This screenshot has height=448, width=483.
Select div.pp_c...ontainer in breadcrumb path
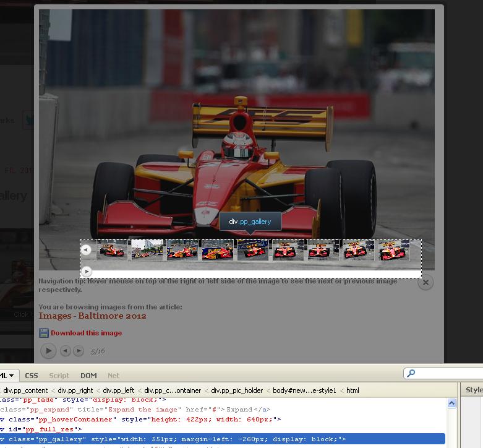click(x=173, y=390)
